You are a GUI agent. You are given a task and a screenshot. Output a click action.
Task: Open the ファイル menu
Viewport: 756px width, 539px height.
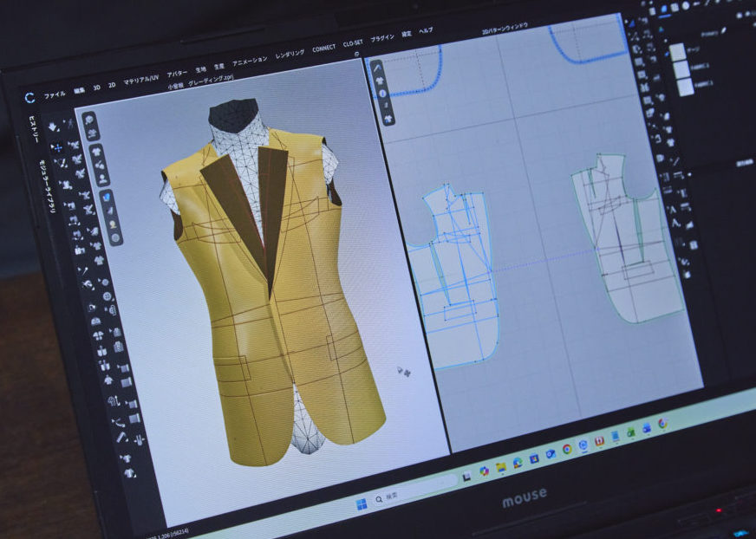pyautogui.click(x=54, y=94)
